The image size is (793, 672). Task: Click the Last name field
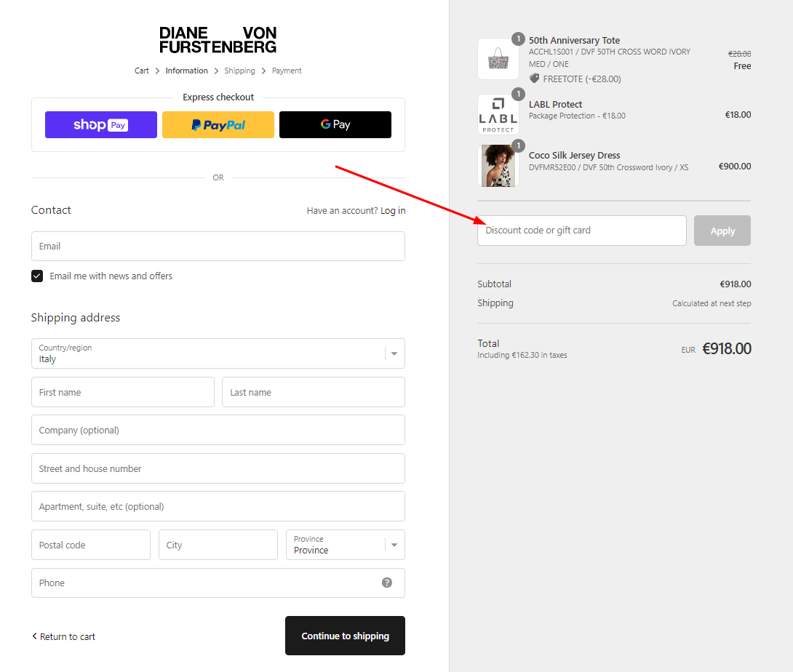314,393
